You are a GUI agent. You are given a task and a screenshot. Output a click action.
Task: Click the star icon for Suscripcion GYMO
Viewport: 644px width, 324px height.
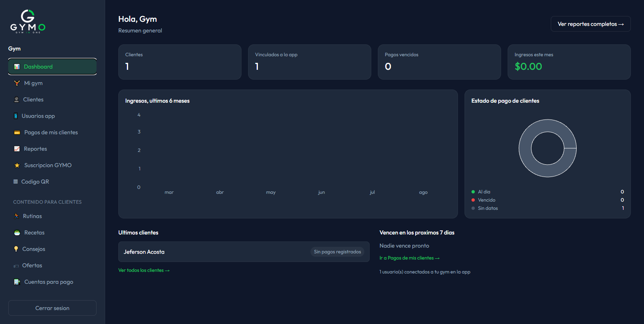click(17, 165)
